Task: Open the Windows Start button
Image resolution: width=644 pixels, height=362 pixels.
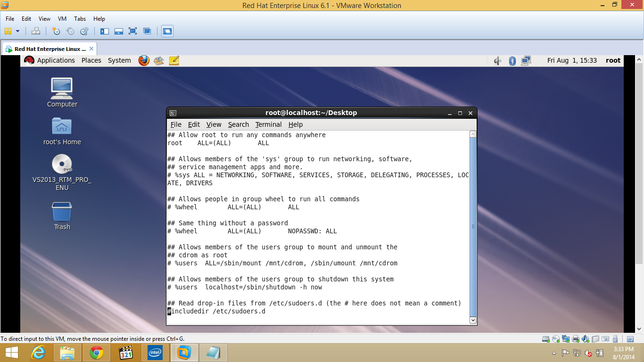Action: tap(11, 353)
